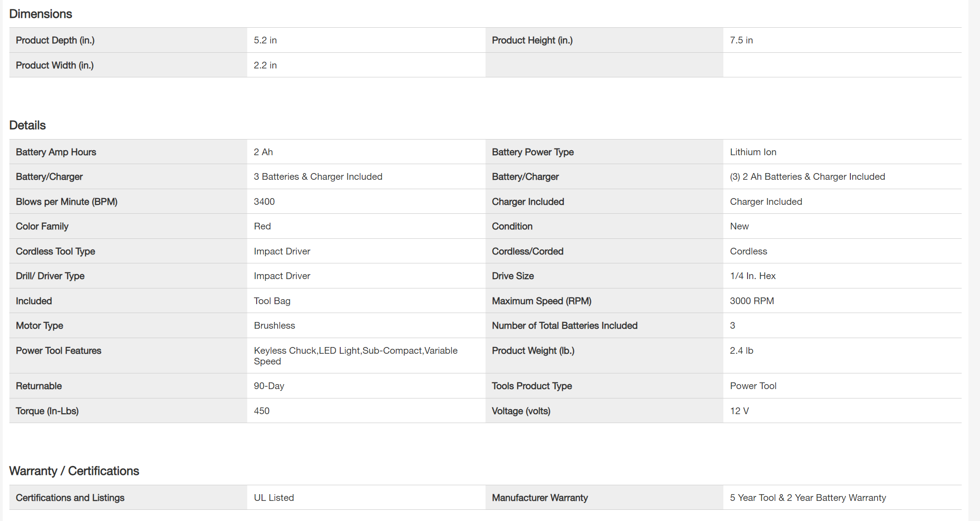Click the Brushless motor type value
The image size is (980, 521).
click(x=275, y=326)
